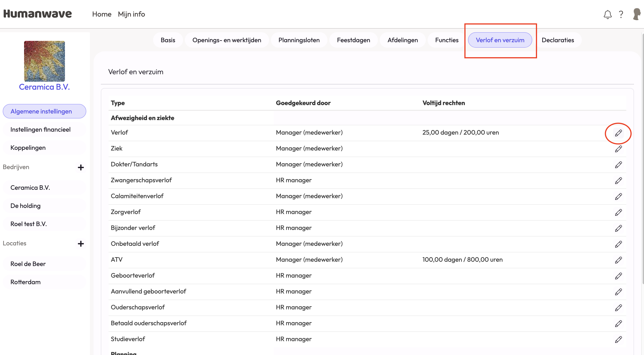Edit the Ziek absence type
Viewport: 644px width, 355px height.
[618, 149]
